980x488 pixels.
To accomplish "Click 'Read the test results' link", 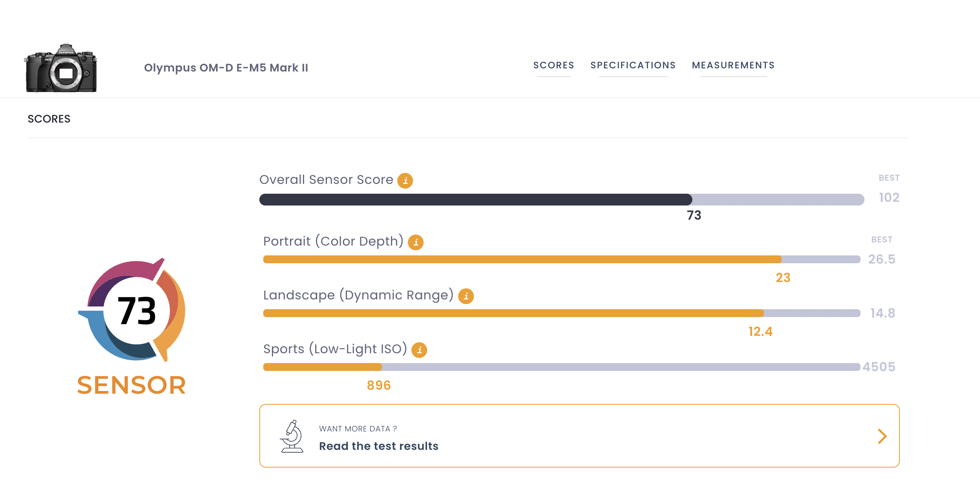I will [378, 446].
